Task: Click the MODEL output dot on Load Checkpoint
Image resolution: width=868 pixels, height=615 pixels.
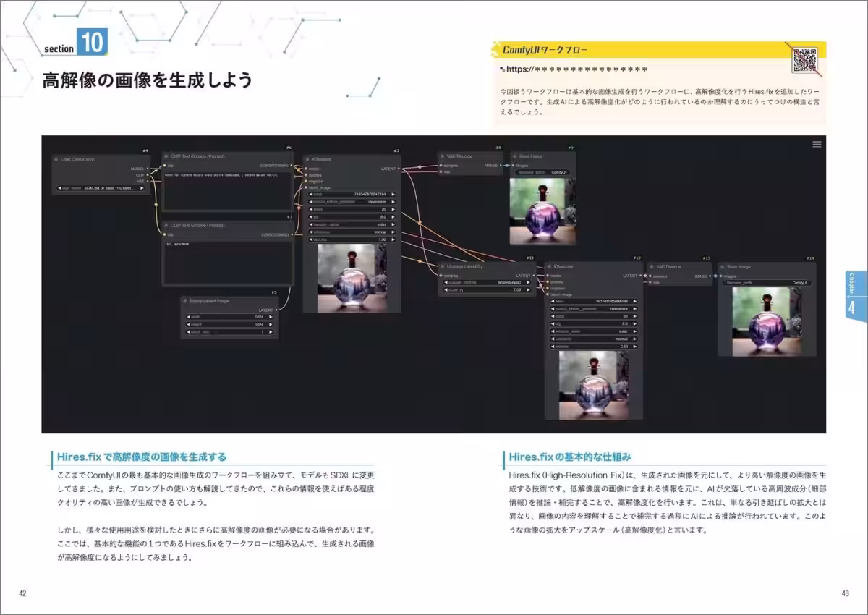Action: pyautogui.click(x=149, y=169)
